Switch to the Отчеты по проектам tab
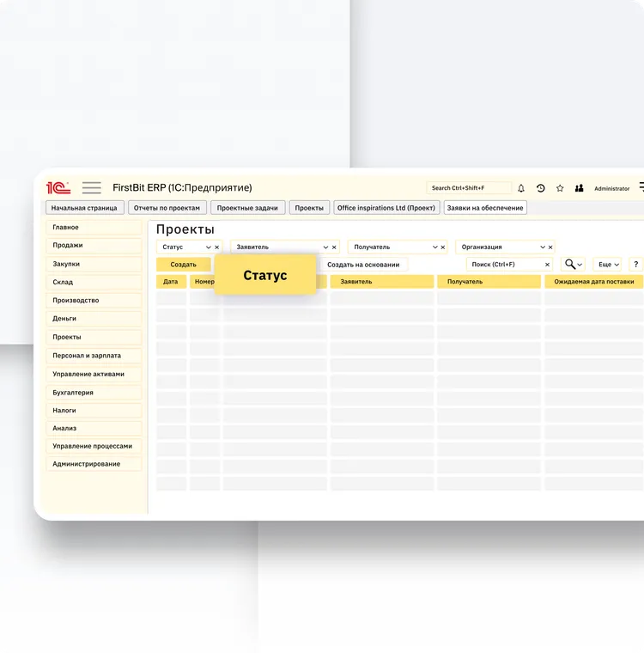644x653 pixels. (x=167, y=208)
